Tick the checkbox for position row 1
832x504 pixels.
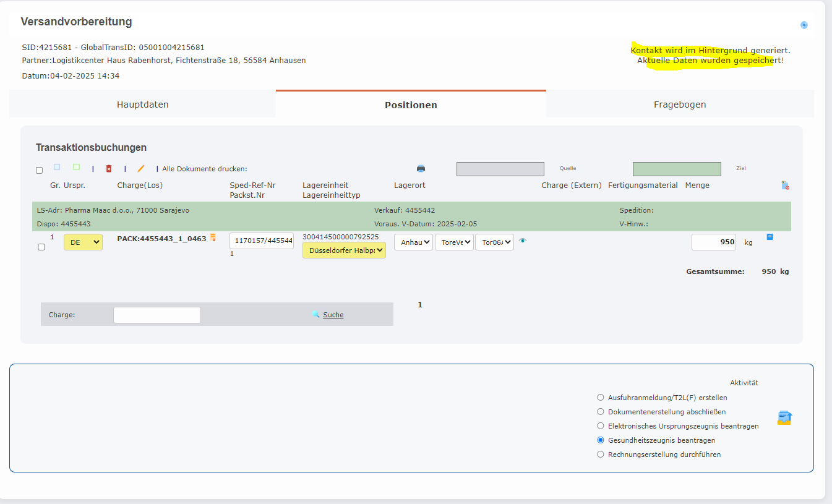click(x=41, y=247)
